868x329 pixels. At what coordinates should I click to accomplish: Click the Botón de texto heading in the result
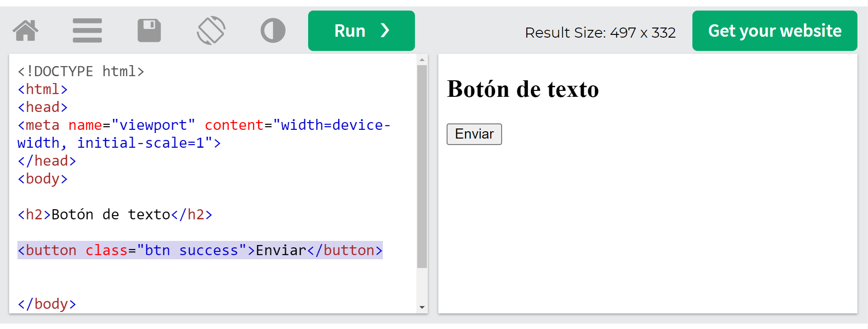click(523, 89)
